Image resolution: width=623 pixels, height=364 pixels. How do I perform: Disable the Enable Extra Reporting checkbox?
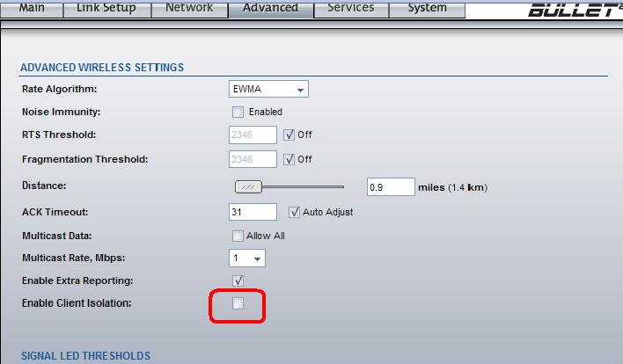[238, 280]
